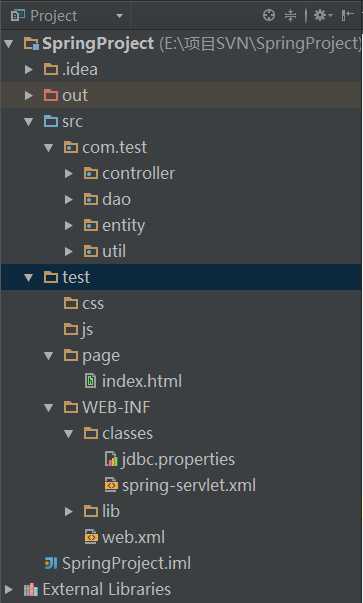Click the SpringProject.iml module file icon
Image resolution: width=363 pixels, height=603 pixels.
pos(50,563)
